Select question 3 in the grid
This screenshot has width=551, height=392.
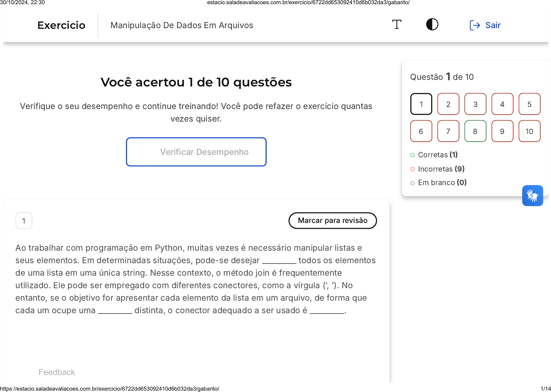click(475, 104)
